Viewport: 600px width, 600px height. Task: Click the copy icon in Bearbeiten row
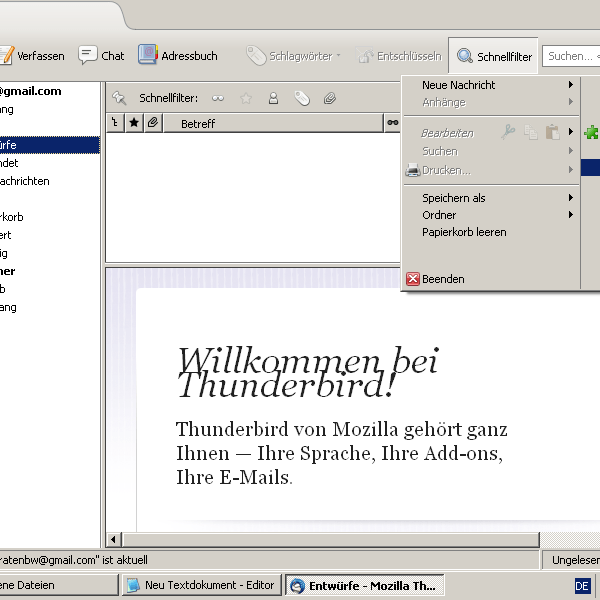coord(531,132)
